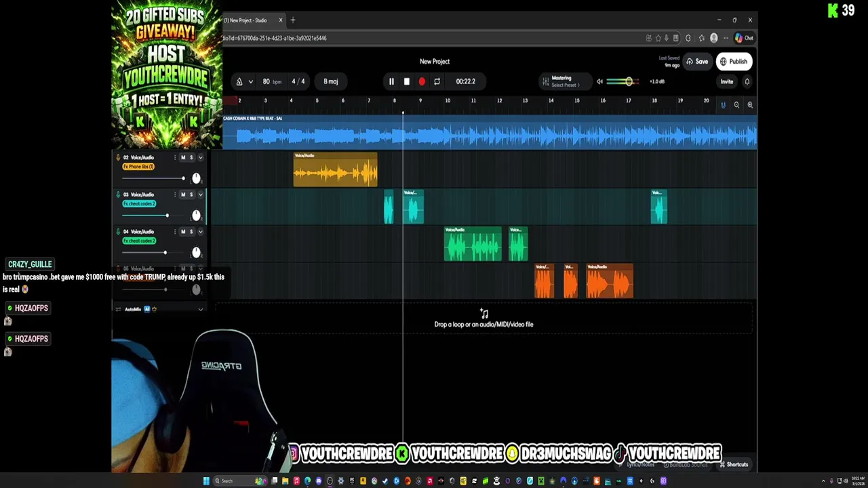Change the 4 / 4 time signature
Viewport: 868px width, 488px height.
point(298,81)
